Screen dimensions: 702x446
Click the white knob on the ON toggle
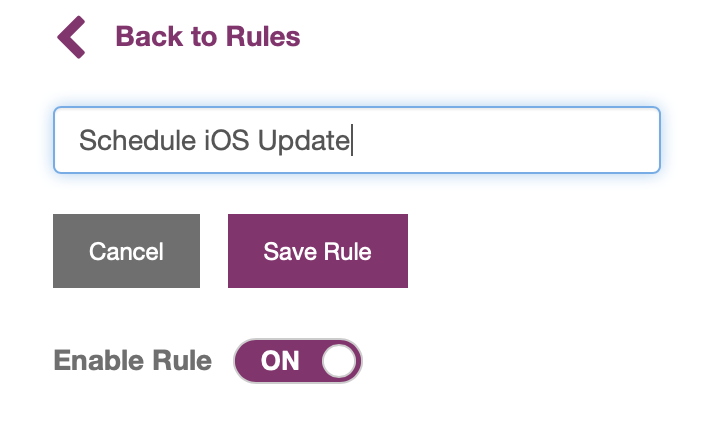[x=339, y=361]
